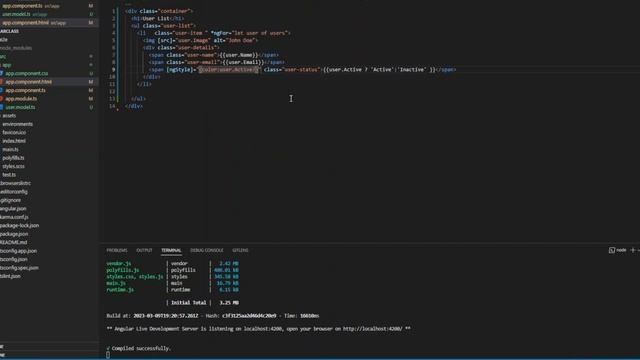Open the http://localhost:4200/ link in terminal
The width and height of the screenshot is (640, 360).
click(x=372, y=329)
